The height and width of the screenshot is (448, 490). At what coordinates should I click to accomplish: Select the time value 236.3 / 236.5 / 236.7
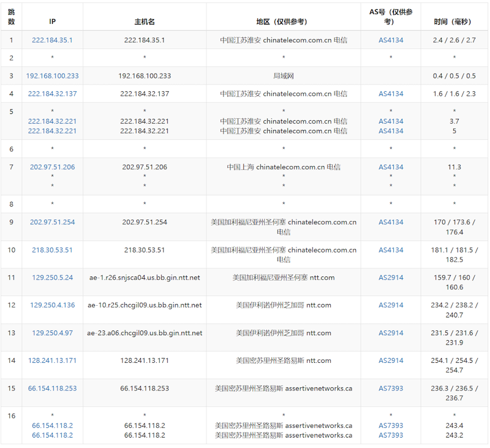(454, 393)
